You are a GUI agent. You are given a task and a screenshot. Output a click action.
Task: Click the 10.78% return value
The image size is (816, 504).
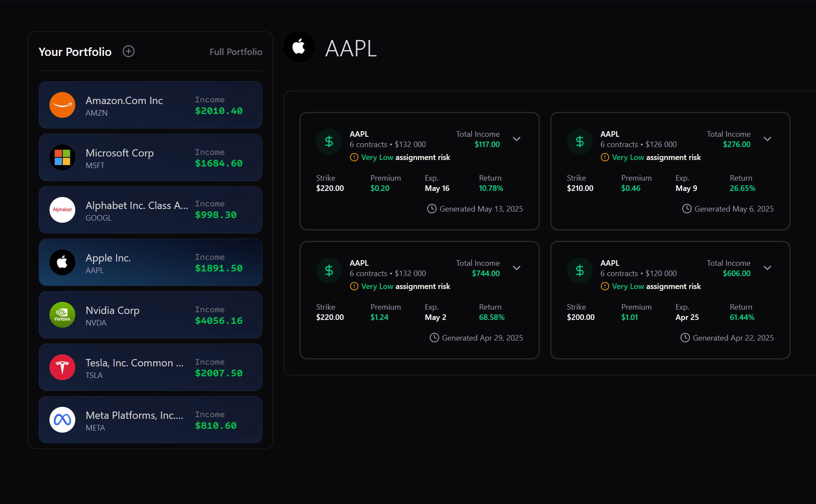point(491,188)
